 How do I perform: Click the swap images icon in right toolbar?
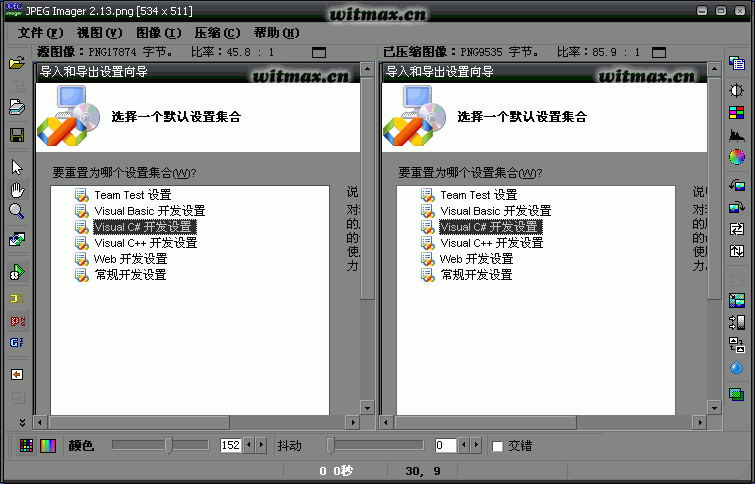pos(737,345)
